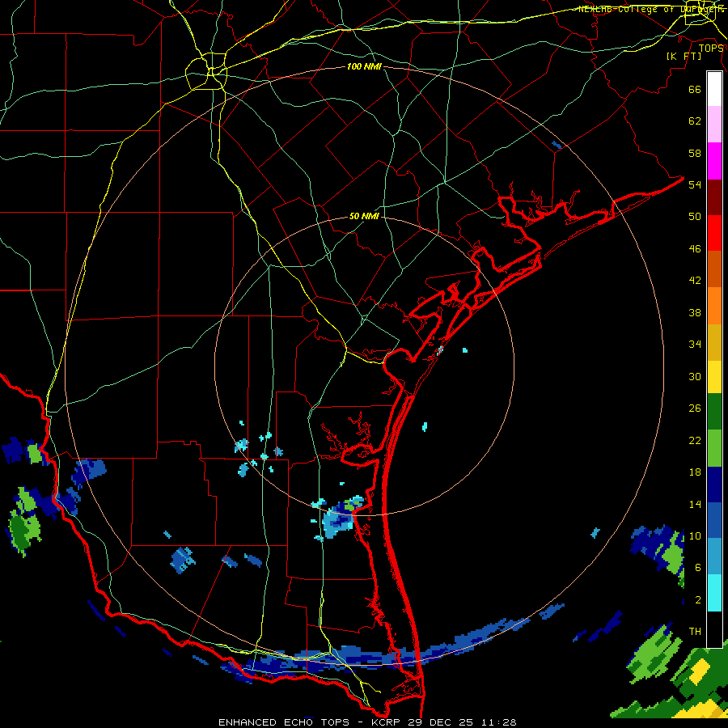The image size is (728, 728).
Task: Click legend value "2"
Action: 698,599
